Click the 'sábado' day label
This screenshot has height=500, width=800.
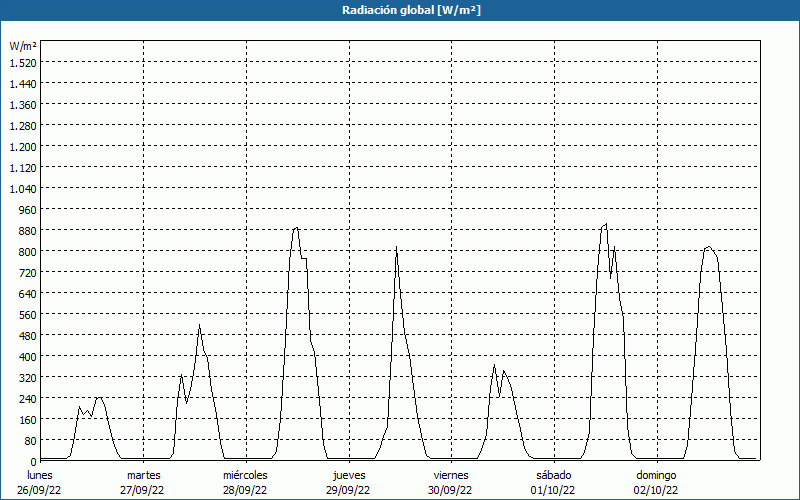tap(554, 476)
